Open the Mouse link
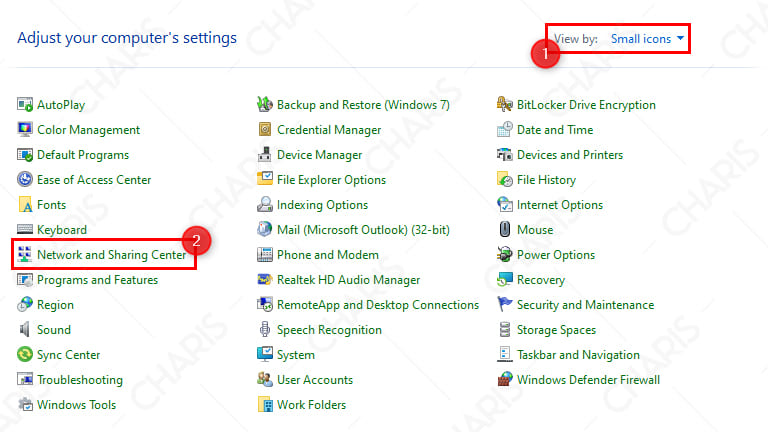768x432 pixels. pos(535,230)
